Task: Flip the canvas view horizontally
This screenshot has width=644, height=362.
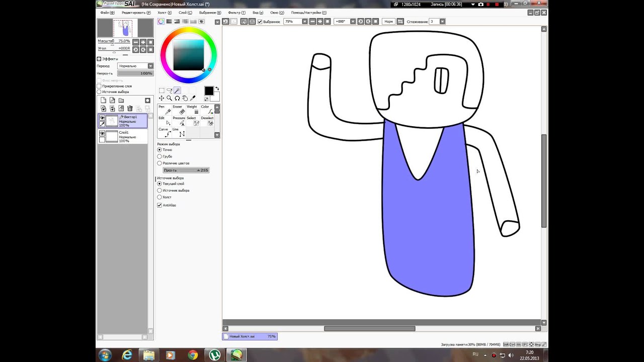Action: pos(400,22)
